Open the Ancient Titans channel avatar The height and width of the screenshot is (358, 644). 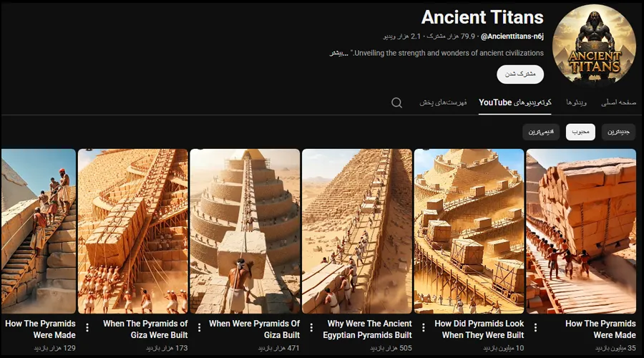[x=594, y=44]
